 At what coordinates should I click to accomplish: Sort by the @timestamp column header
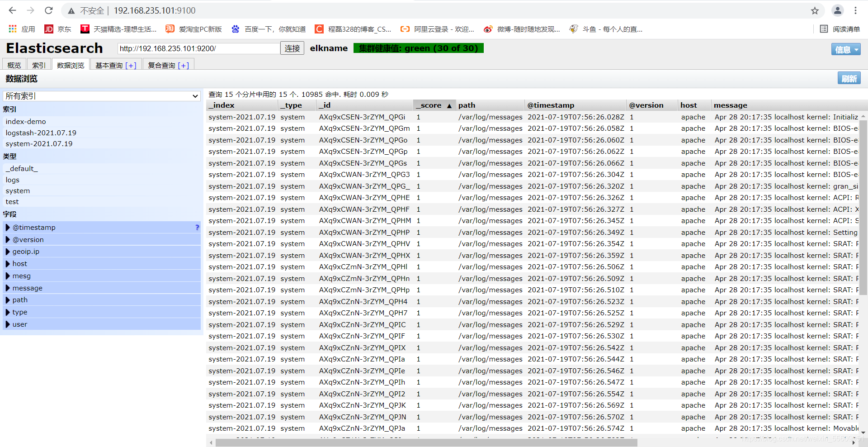pyautogui.click(x=575, y=105)
